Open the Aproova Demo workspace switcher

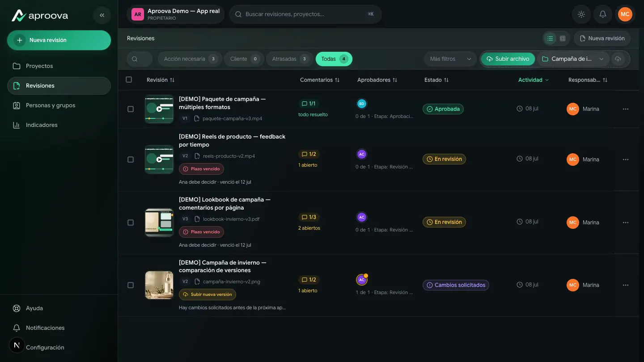click(176, 14)
